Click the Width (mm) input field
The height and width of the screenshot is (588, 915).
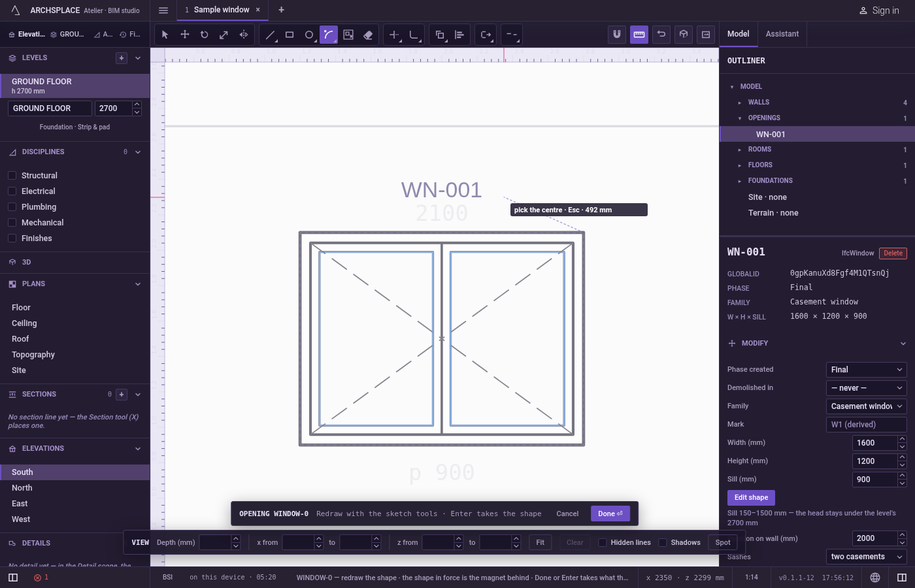coord(874,443)
